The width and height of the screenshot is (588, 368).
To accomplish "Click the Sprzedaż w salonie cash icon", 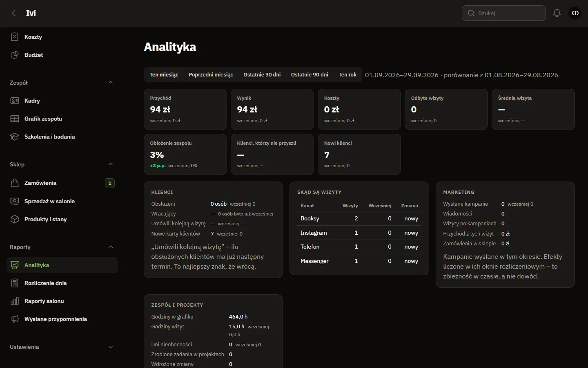I will point(15,201).
